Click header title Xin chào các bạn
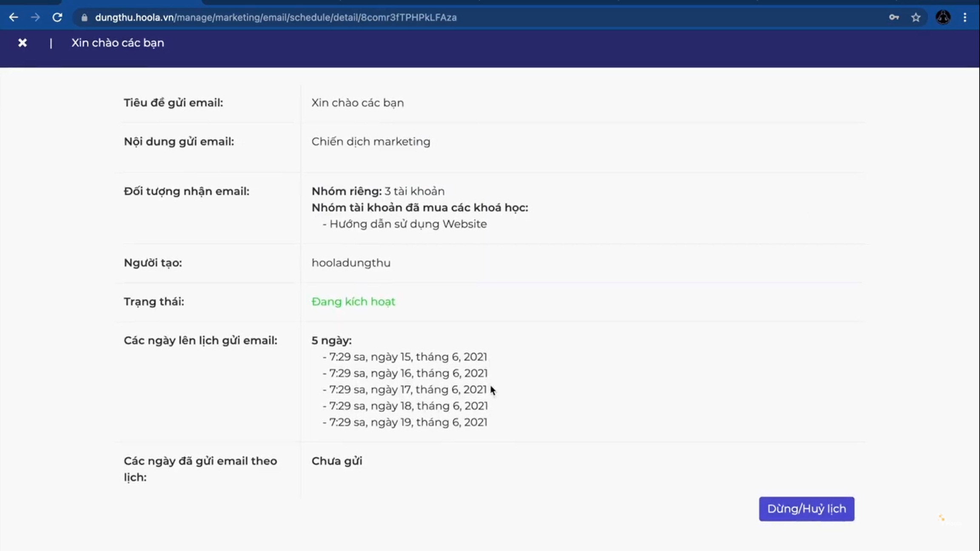Screen dimensions: 980x551 [117, 43]
